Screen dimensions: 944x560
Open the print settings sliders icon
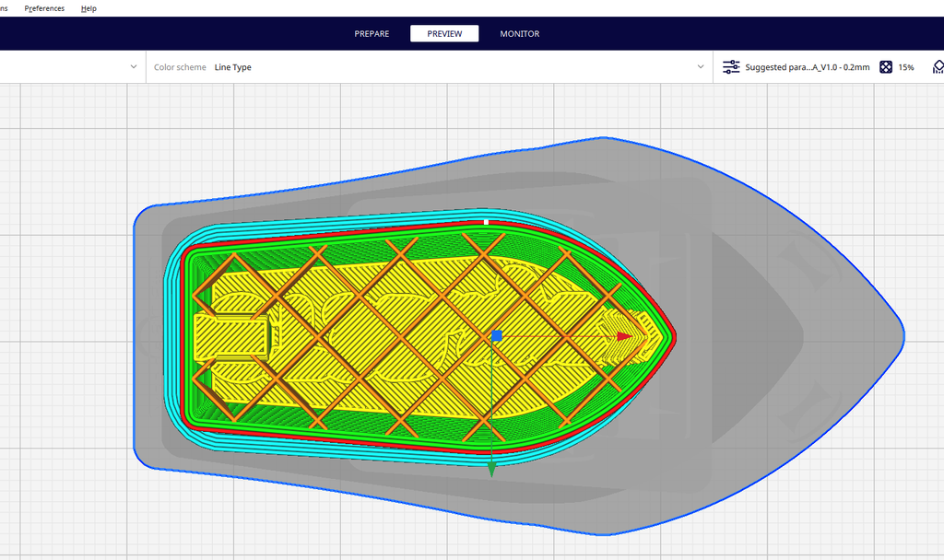coord(731,66)
